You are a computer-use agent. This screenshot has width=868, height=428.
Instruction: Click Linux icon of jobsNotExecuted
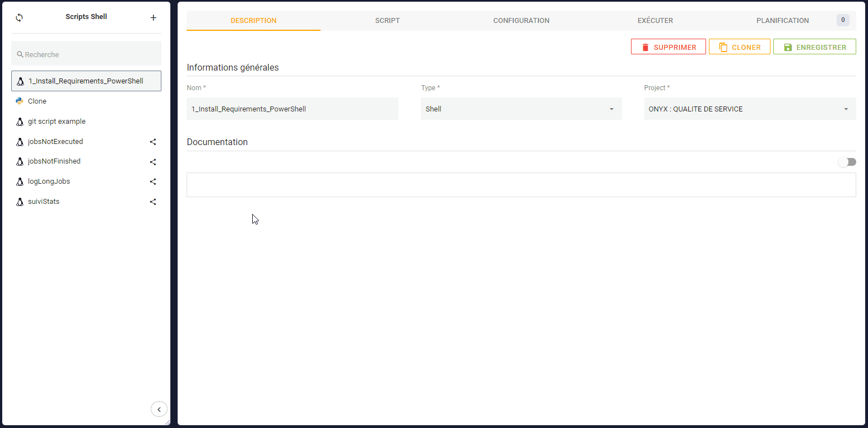[20, 142]
